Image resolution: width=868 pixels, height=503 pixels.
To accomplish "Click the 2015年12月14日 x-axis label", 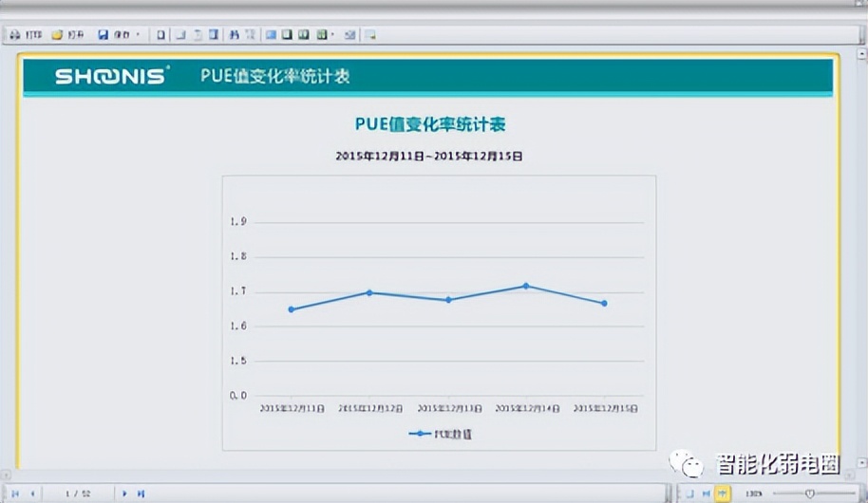I will (527, 408).
